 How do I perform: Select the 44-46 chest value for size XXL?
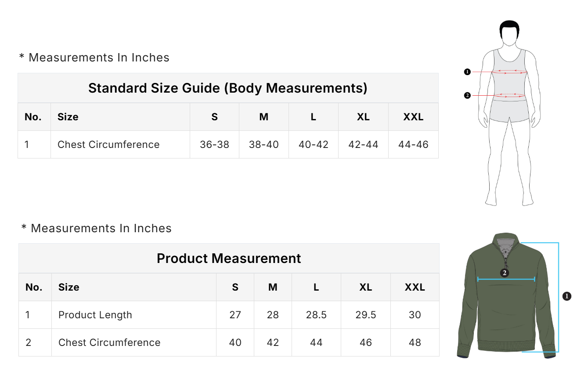413,144
